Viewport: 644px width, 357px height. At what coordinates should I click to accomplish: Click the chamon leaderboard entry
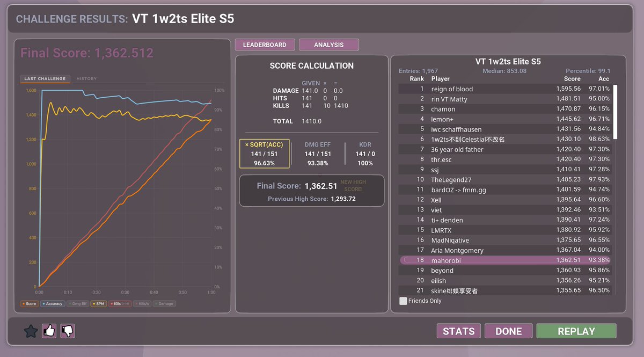tap(506, 109)
